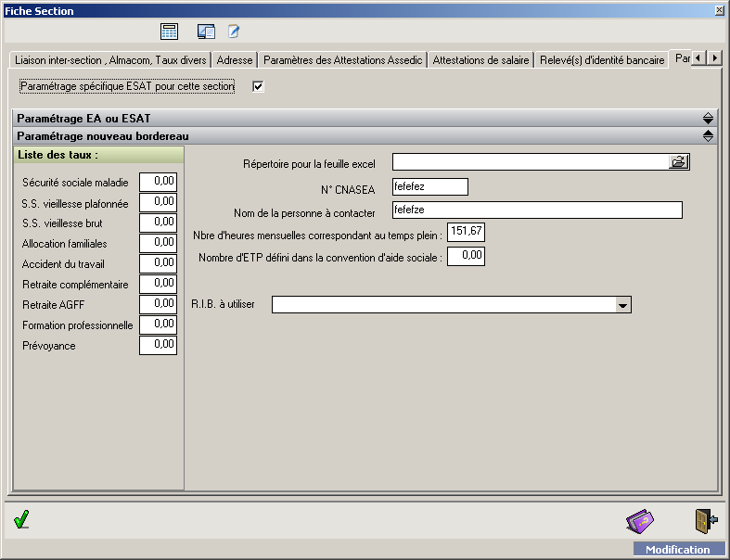730x560 pixels.
Task: Click the edit note pencil icon
Action: coord(234,32)
